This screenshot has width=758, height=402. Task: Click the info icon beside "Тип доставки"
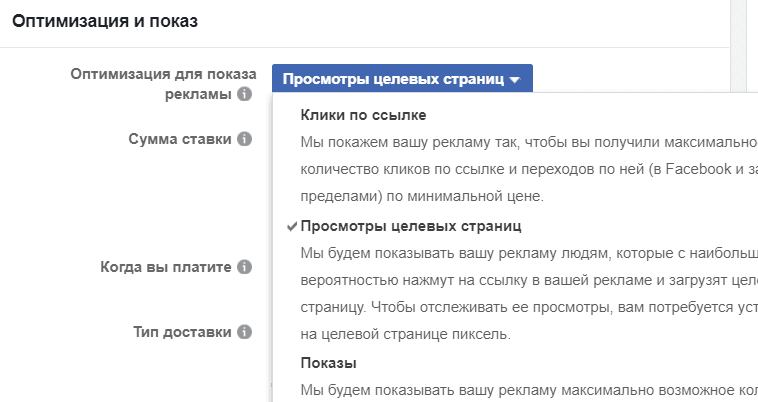click(x=244, y=332)
